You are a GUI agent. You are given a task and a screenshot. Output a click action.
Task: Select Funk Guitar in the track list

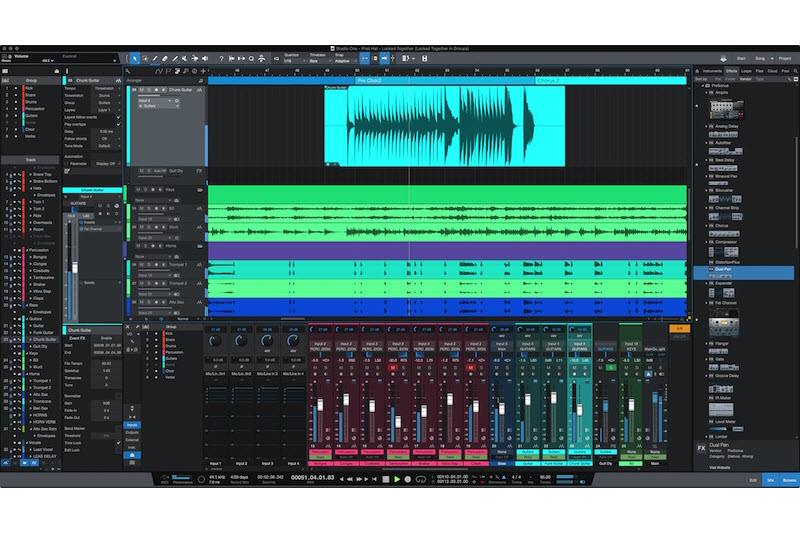tap(43, 333)
